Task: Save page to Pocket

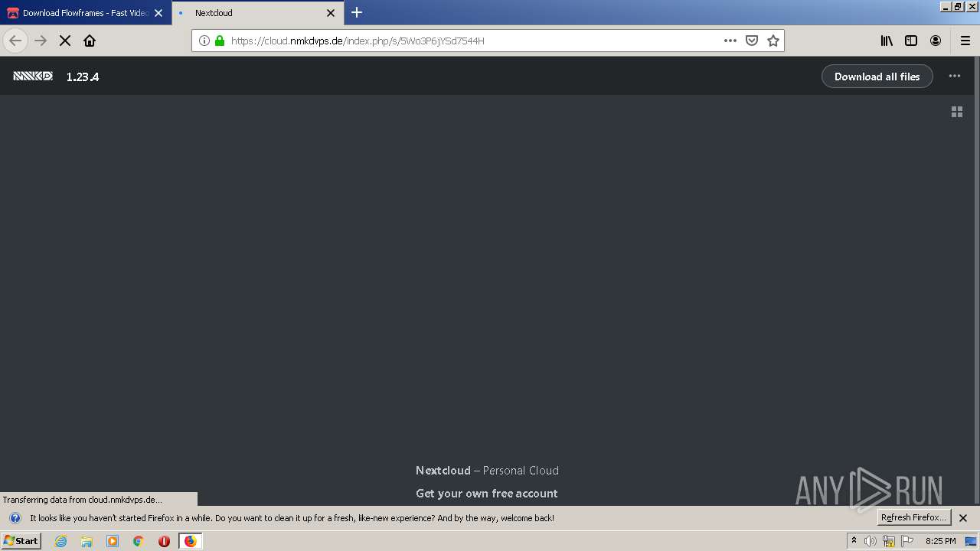Action: [752, 41]
